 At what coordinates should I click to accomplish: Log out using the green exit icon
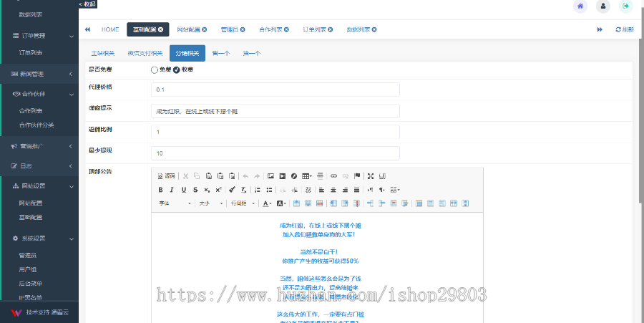coord(625,6)
